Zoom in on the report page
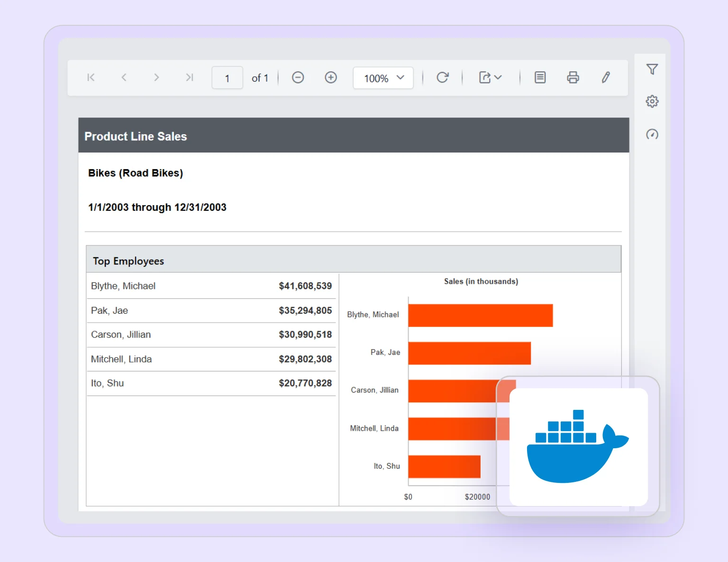Screen dimensions: 728x562 point(331,77)
